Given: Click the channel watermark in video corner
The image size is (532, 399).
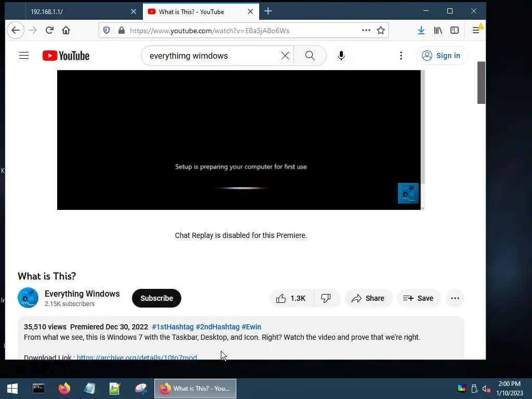Looking at the screenshot, I should click(x=408, y=193).
